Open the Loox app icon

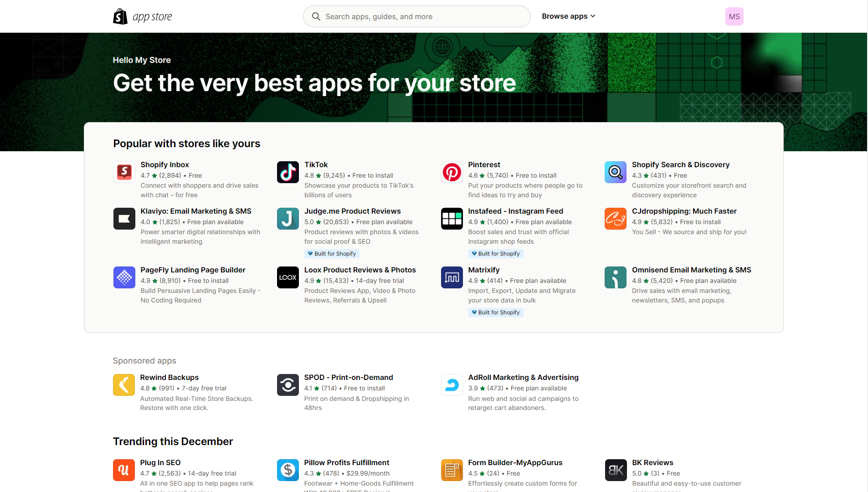pyautogui.click(x=288, y=277)
